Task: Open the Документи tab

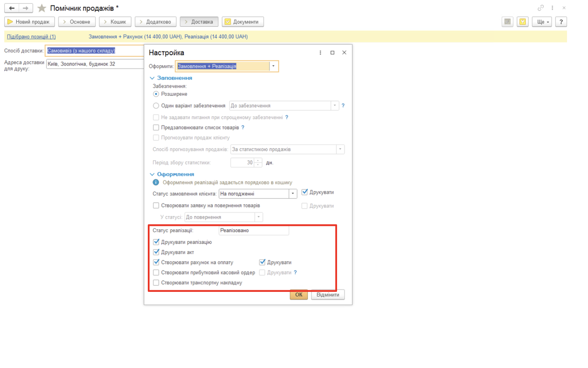Action: point(243,22)
